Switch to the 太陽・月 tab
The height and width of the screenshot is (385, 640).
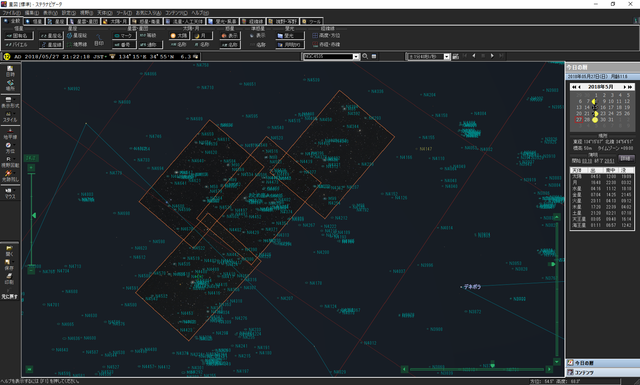116,21
